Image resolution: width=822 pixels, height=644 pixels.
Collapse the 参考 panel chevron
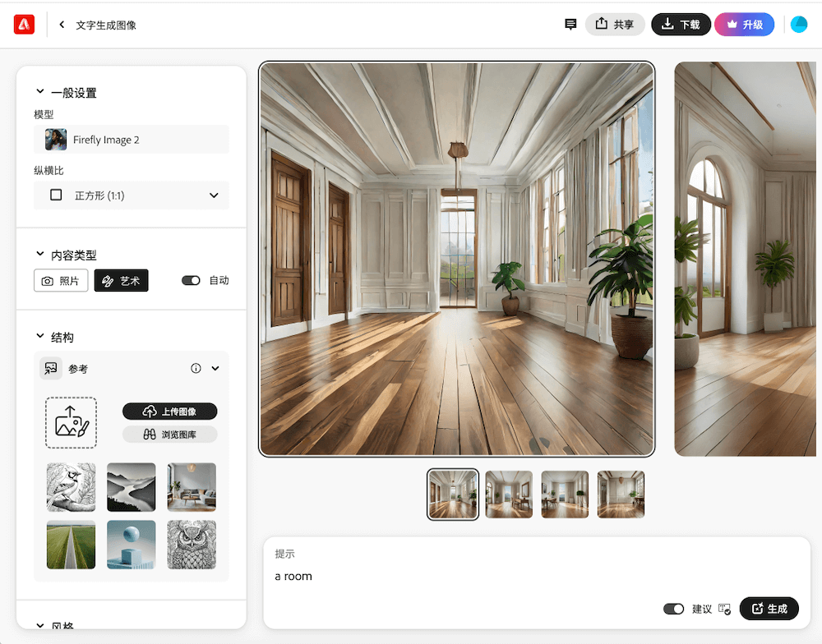pyautogui.click(x=215, y=369)
